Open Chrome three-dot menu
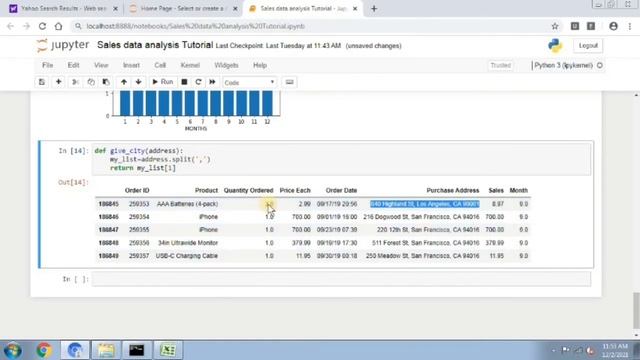The width and height of the screenshot is (640, 360). click(x=630, y=26)
